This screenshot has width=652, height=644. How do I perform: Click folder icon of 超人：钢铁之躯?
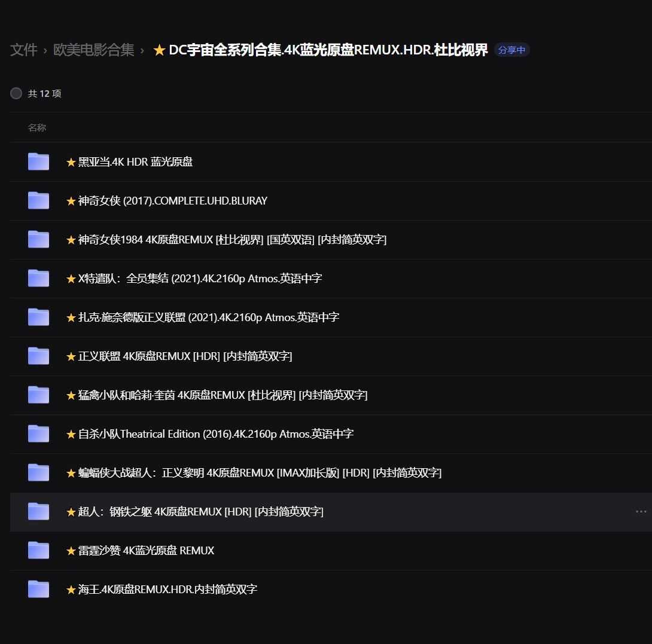tap(38, 511)
